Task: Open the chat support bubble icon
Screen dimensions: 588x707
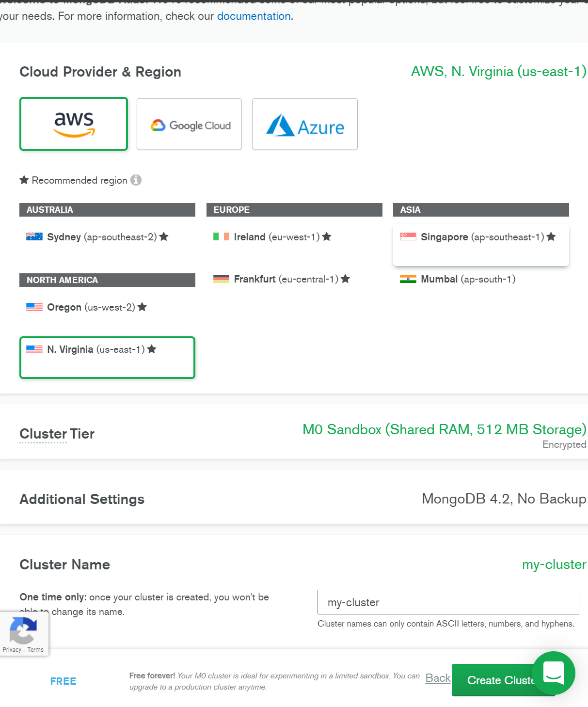Action: point(553,673)
